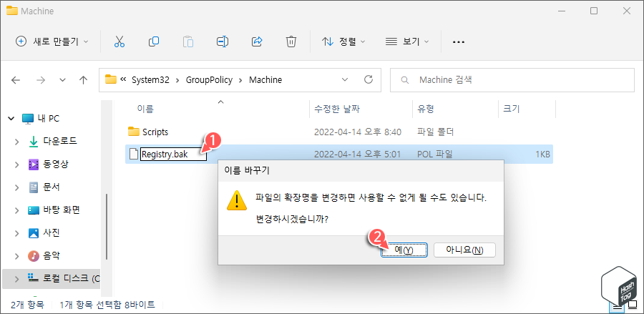
Task: Open the 새로 만들기 menu
Action: (52, 41)
